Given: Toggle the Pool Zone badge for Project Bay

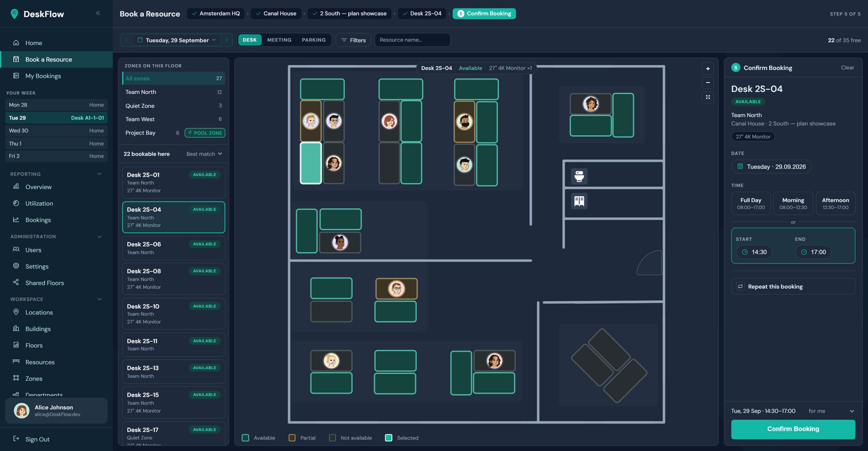Looking at the screenshot, I should coord(205,133).
